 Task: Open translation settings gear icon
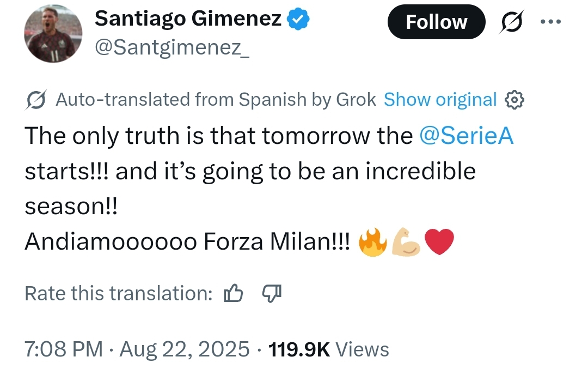514,100
